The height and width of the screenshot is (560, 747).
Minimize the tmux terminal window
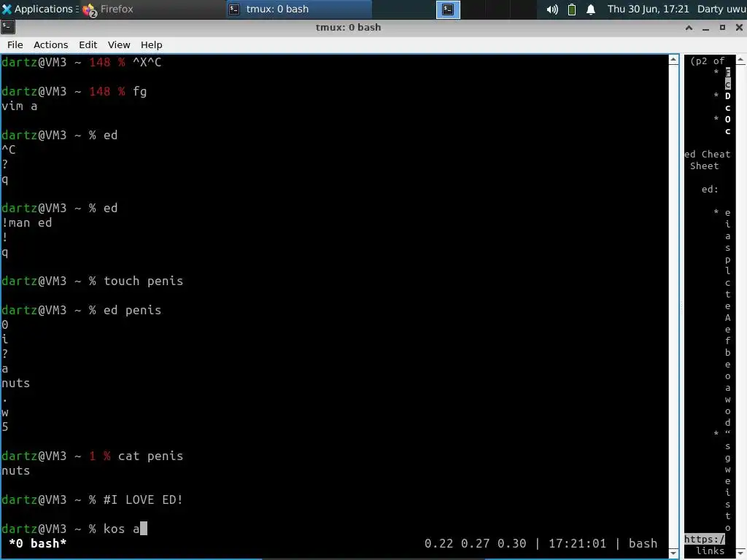point(705,28)
